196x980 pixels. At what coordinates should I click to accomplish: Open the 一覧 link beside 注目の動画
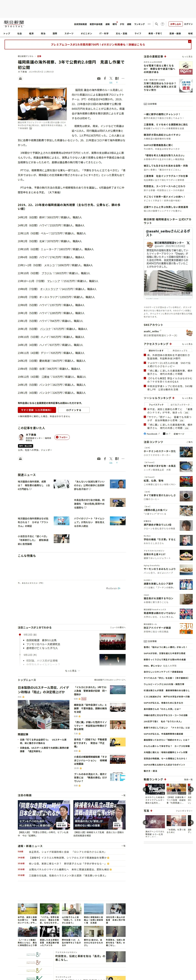(x=123, y=795)
